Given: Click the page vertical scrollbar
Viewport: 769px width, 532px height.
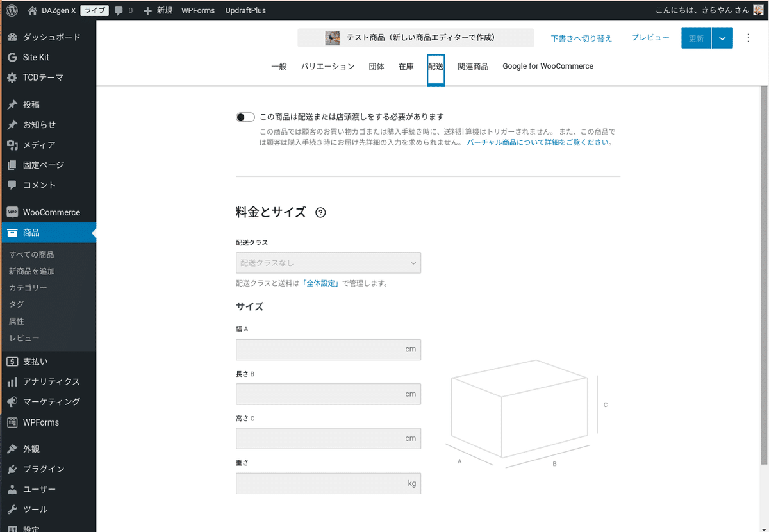Looking at the screenshot, I should [764, 276].
